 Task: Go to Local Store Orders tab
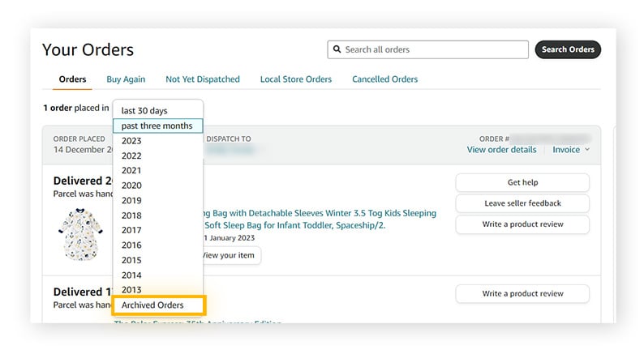(x=295, y=79)
